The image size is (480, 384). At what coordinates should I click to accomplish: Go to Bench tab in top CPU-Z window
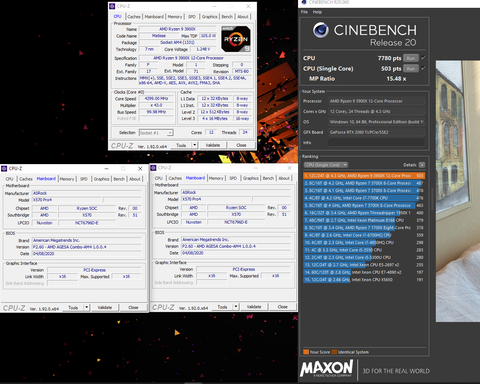point(227,17)
